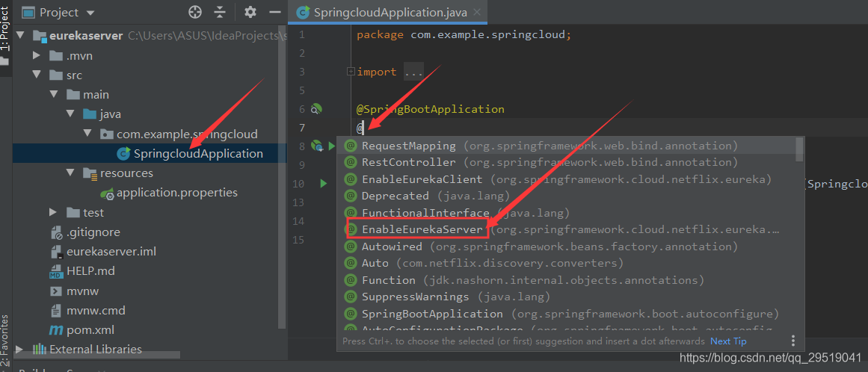868x372 pixels.
Task: Collapse the src folder
Action: pos(36,75)
